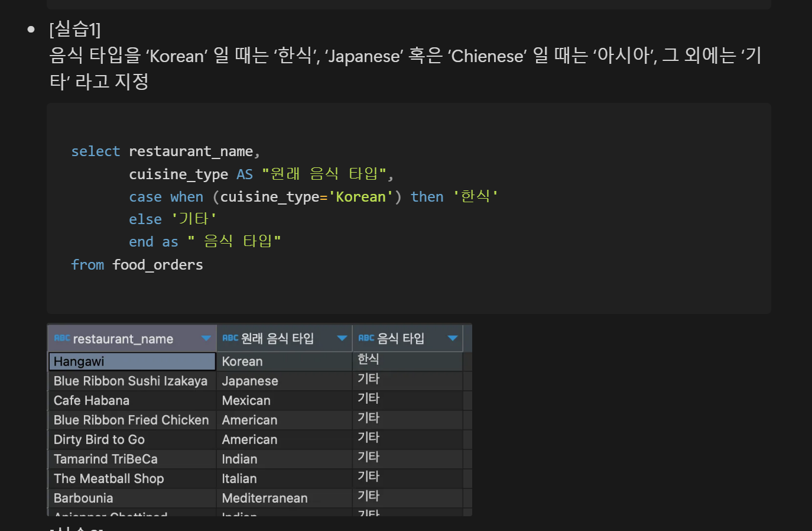The image size is (812, 531).
Task: Select the Cafe Habana cell
Action: (132, 400)
